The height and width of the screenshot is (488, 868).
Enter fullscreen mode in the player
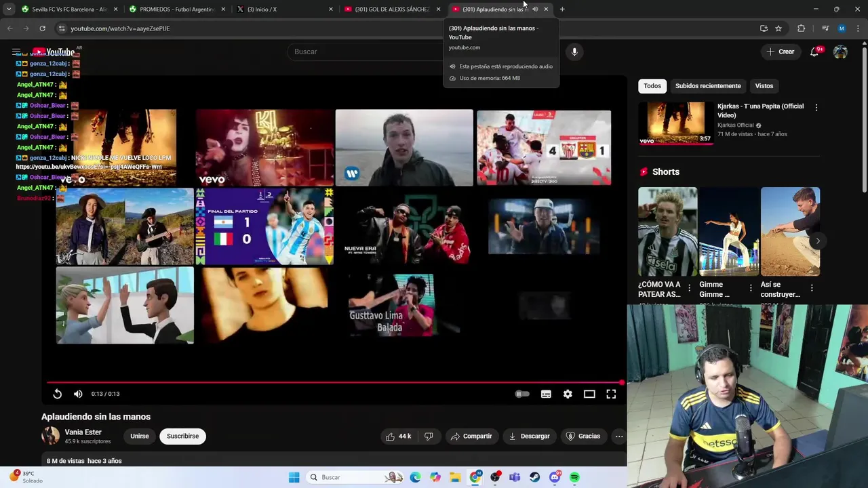[x=611, y=394]
